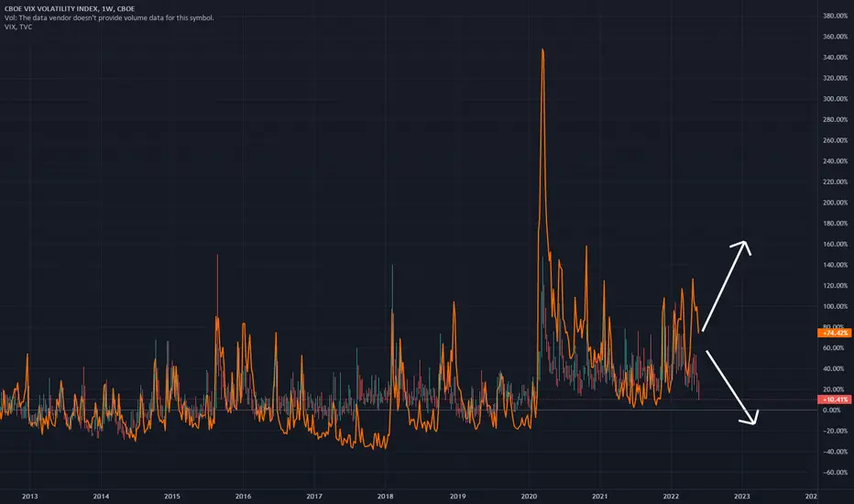Click the 40.00% label on price scale
Image resolution: width=854 pixels, height=504 pixels.
[x=835, y=369]
